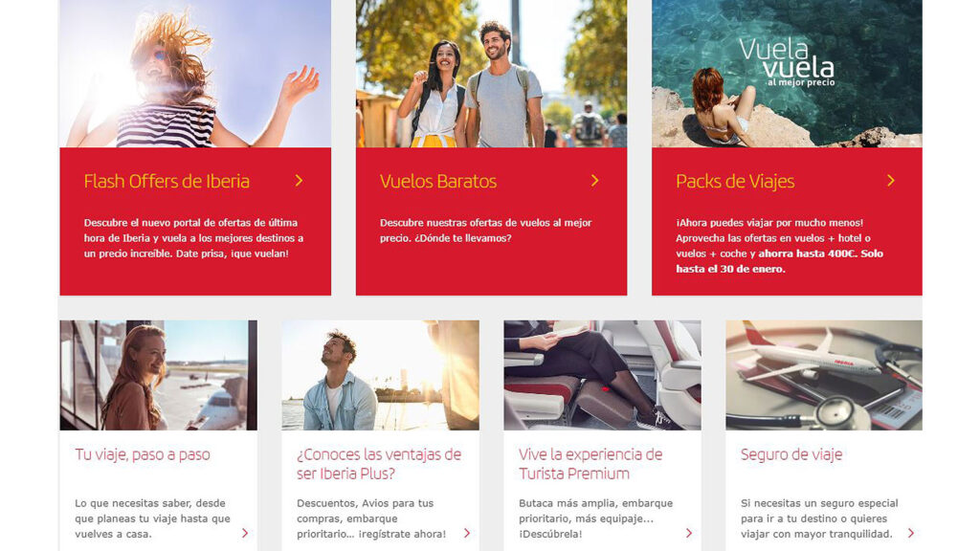Click the woman at airport window photo

[x=159, y=375]
